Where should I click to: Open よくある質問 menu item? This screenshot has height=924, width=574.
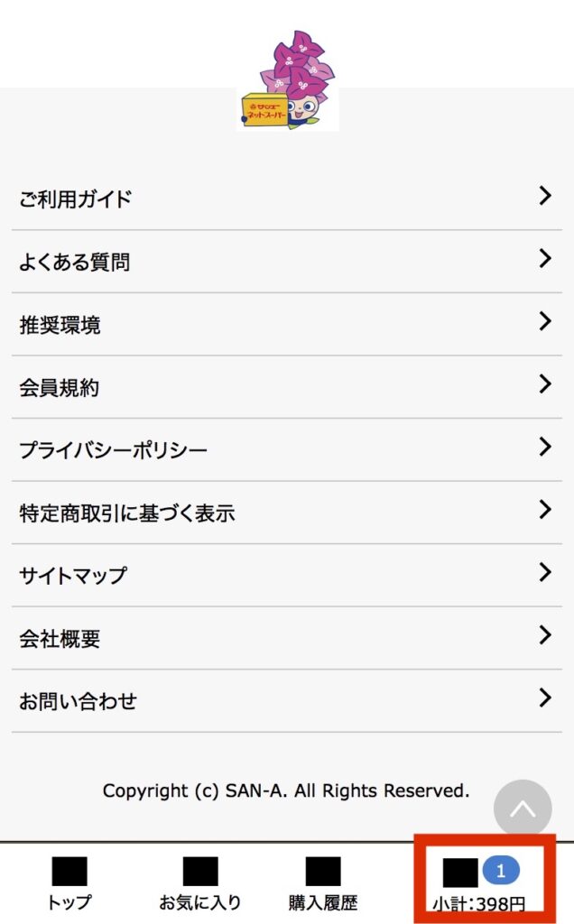pos(75,262)
